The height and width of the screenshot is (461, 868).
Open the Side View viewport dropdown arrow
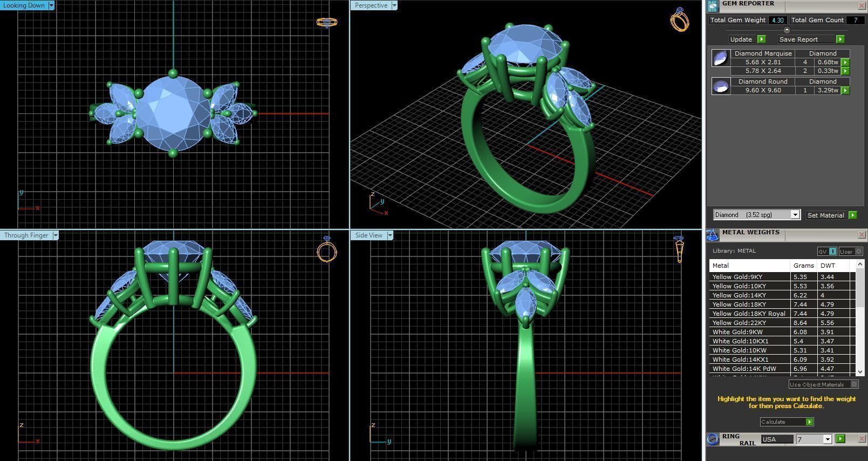390,235
